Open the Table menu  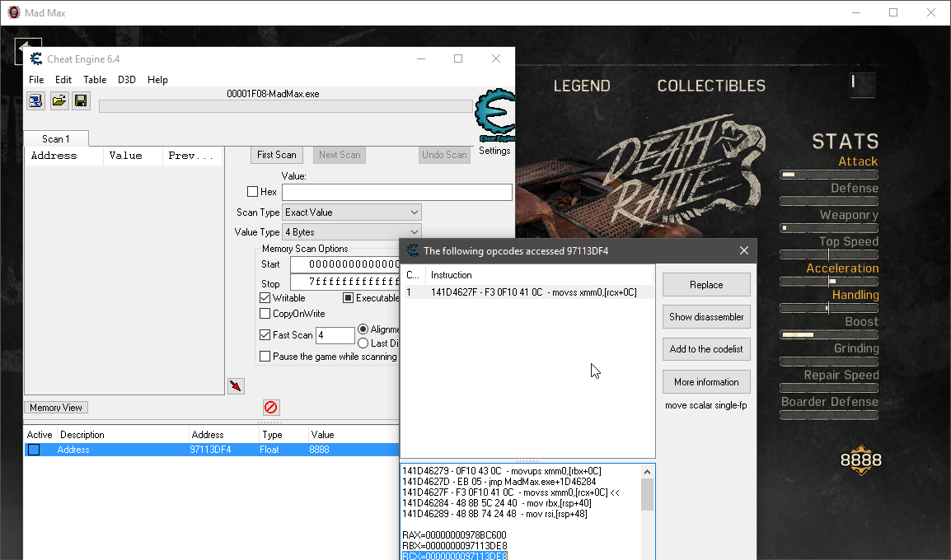[x=95, y=80]
